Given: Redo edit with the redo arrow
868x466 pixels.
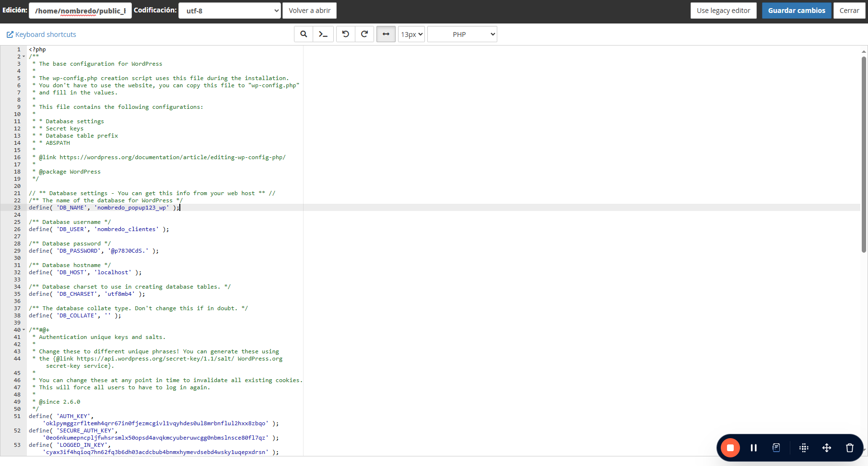Looking at the screenshot, I should pyautogui.click(x=364, y=34).
